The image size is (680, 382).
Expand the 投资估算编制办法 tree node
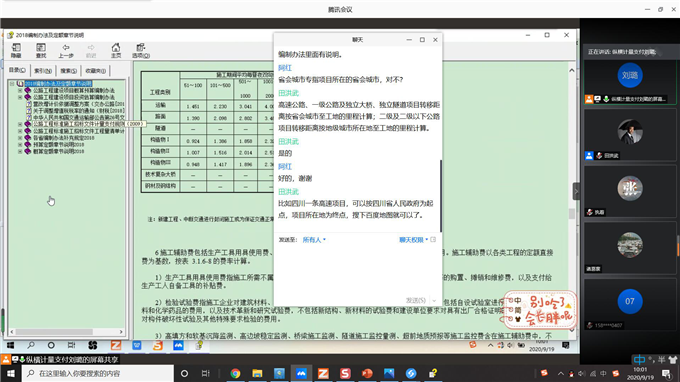[x=20, y=97]
